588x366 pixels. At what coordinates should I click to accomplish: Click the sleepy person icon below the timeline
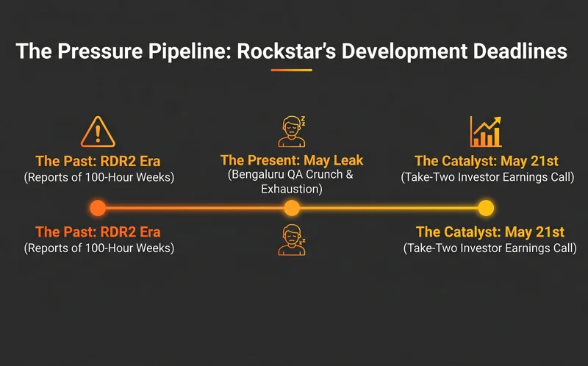point(292,240)
